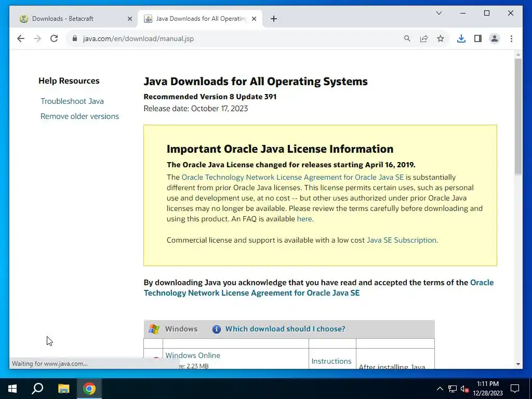Open the clock showing 1:11 PM

(488, 389)
